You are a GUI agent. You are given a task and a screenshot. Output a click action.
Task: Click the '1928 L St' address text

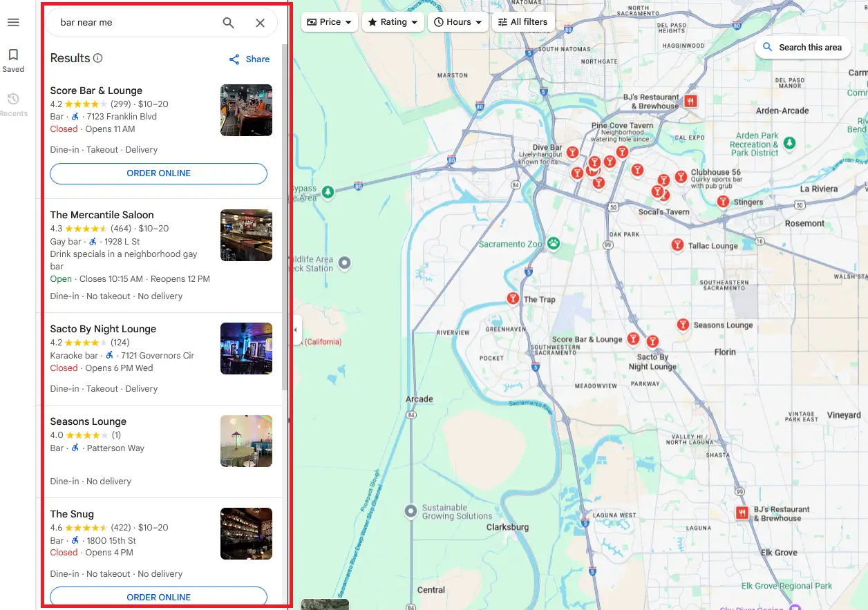click(x=124, y=242)
